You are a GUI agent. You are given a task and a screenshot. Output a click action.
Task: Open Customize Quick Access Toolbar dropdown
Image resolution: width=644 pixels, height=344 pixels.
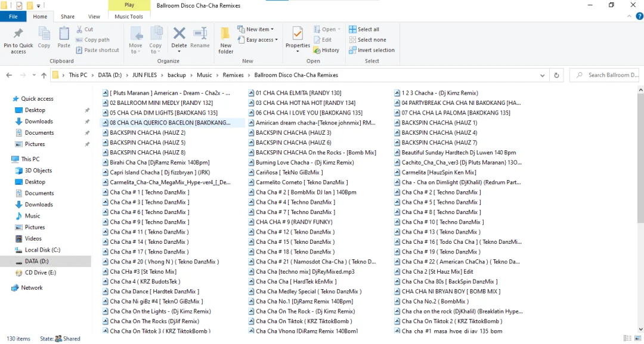[x=38, y=6]
